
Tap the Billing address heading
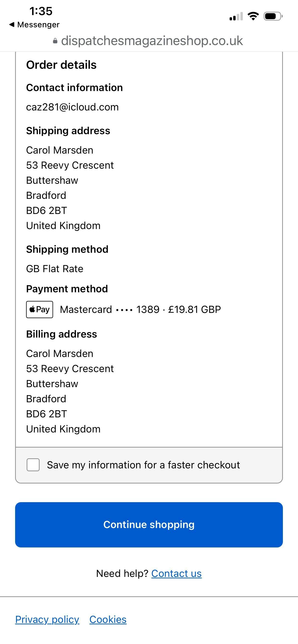coord(61,334)
